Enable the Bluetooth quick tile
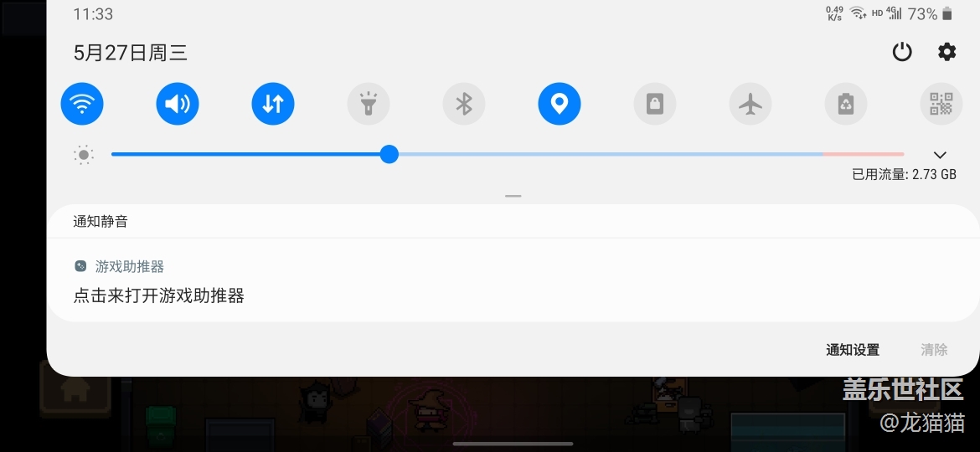Image resolution: width=980 pixels, height=452 pixels. pos(464,104)
